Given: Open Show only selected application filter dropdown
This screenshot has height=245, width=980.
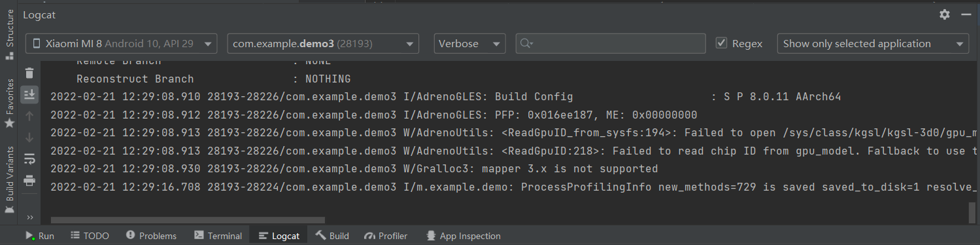Looking at the screenshot, I should (x=873, y=44).
